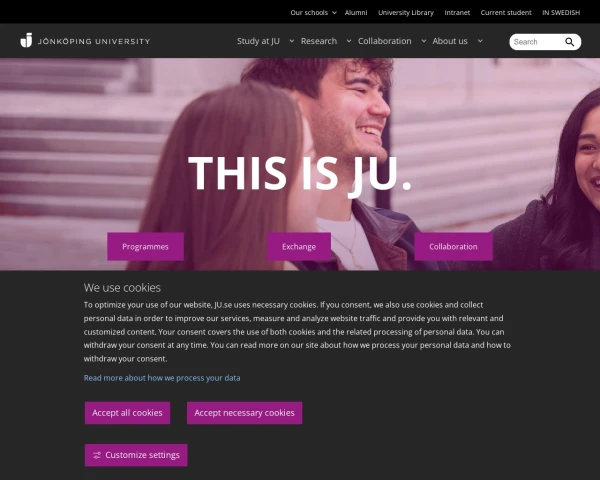
Task: Click the sliders icon on Customize settings
Action: [x=97, y=455]
